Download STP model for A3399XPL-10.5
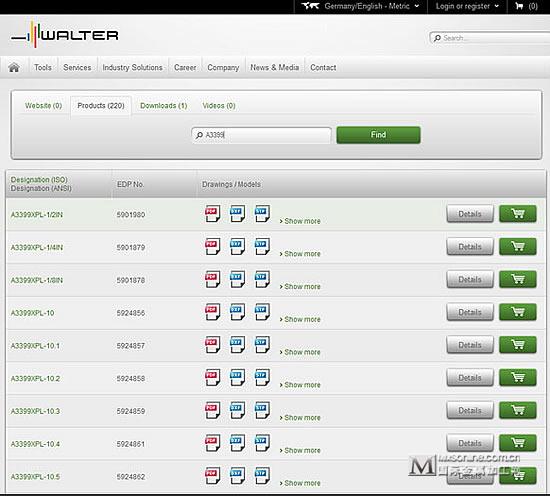Viewport: 550px width, 496px height. click(262, 476)
